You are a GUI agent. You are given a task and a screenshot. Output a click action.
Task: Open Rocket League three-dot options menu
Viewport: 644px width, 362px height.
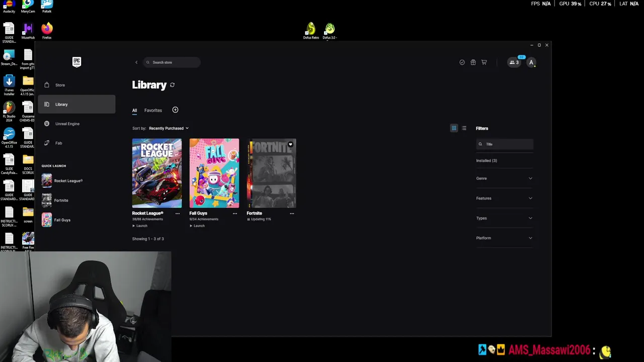(177, 213)
